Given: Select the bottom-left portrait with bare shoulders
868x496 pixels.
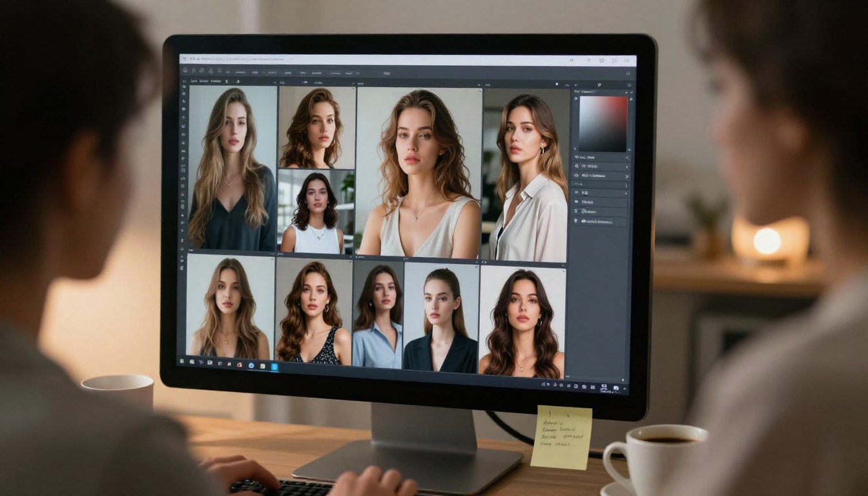Looking at the screenshot, I should tap(229, 307).
